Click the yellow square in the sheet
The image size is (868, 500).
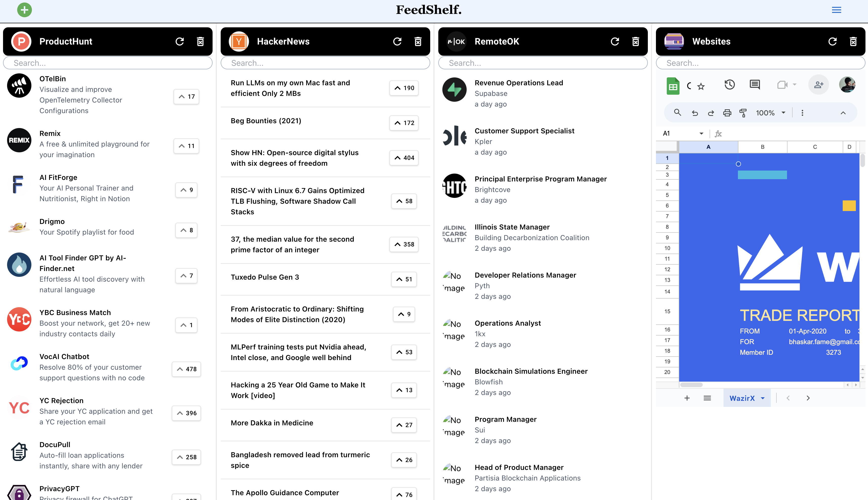click(849, 206)
